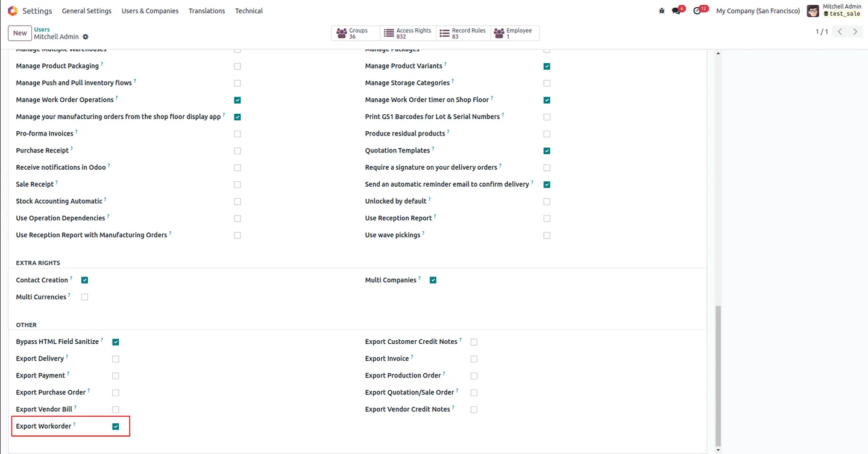Uncheck Manage Product Variants checkbox

547,66
